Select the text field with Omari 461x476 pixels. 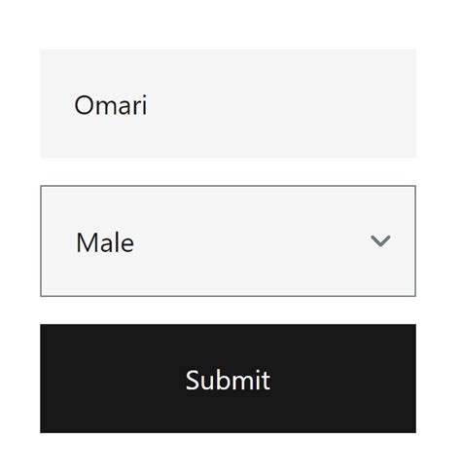[228, 103]
